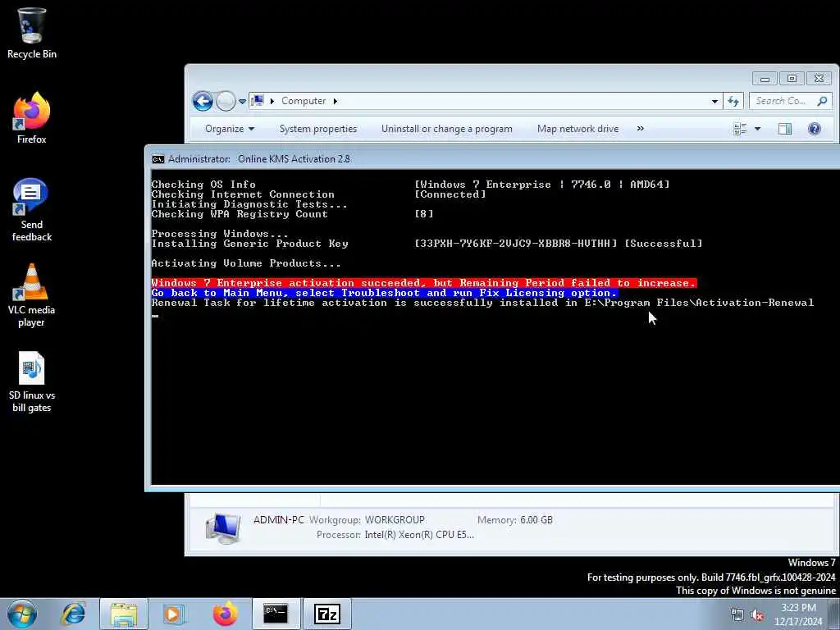The image size is (840, 630).
Task: Click the Memory 6.00 GB value
Action: pos(536,519)
